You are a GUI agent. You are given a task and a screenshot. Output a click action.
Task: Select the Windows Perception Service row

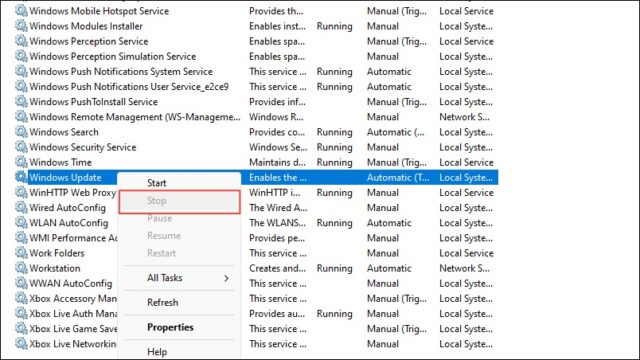(x=256, y=41)
